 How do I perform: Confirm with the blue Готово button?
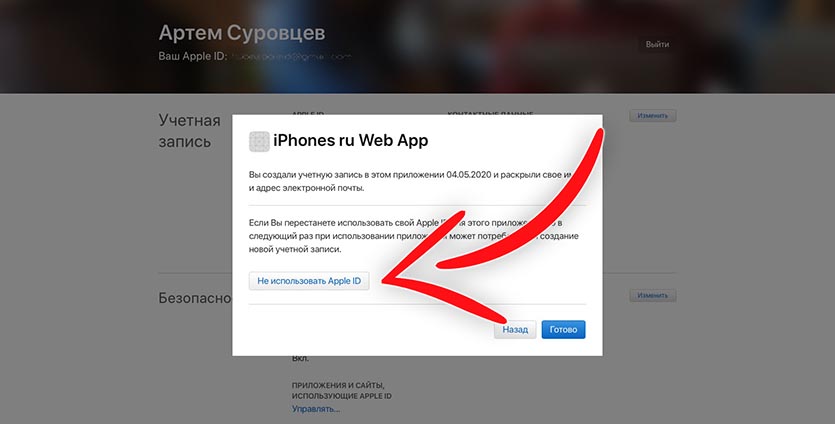563,330
